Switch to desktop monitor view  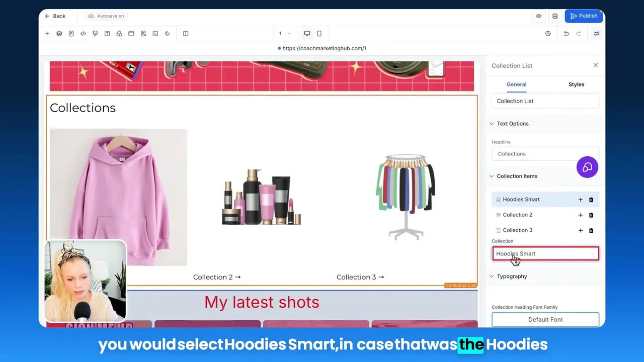pos(307,34)
